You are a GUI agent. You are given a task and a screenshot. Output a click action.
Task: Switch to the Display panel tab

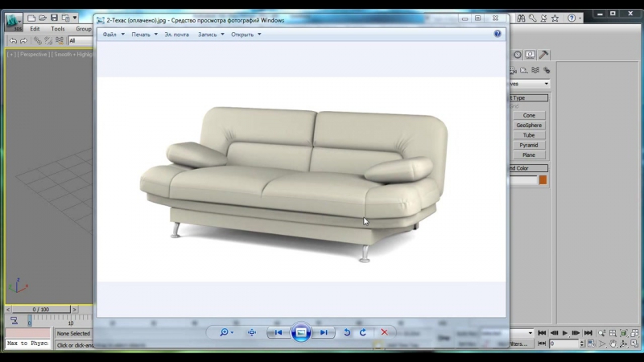click(530, 55)
